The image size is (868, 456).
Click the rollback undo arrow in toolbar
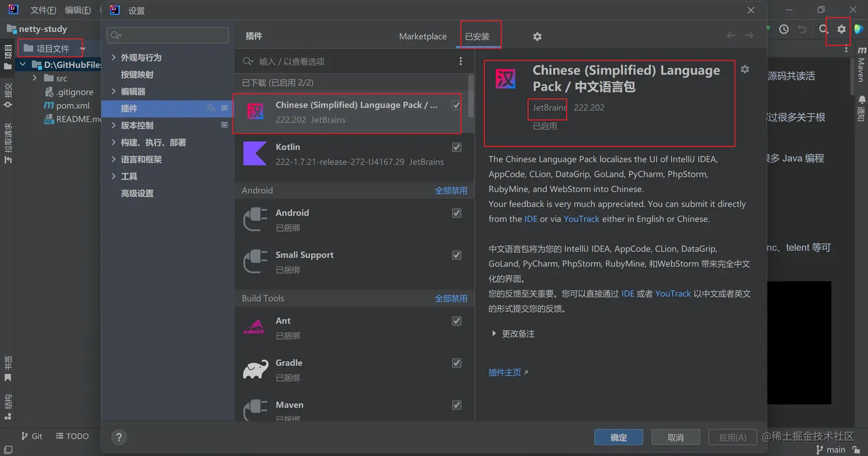tap(802, 29)
